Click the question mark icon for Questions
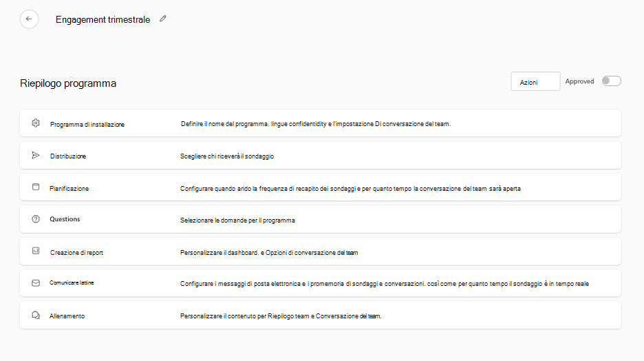 click(x=36, y=219)
